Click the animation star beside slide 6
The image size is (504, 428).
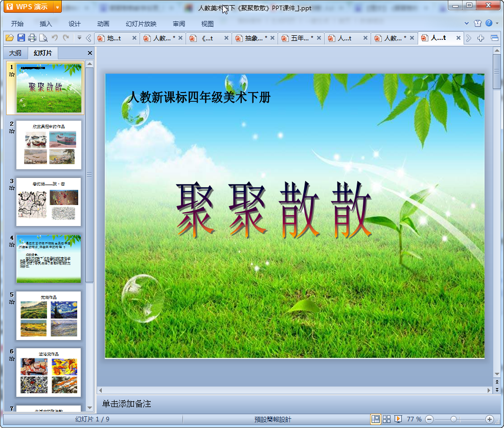click(12, 358)
